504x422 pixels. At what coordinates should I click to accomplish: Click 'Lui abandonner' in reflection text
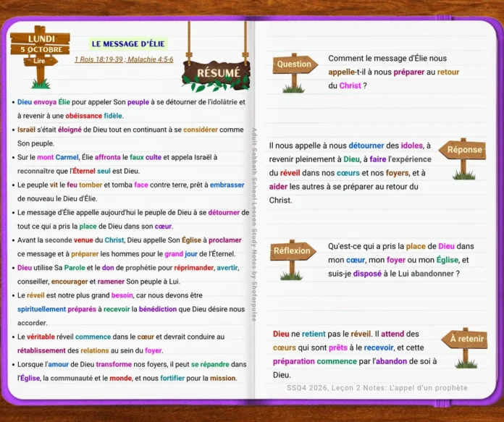[x=427, y=274]
